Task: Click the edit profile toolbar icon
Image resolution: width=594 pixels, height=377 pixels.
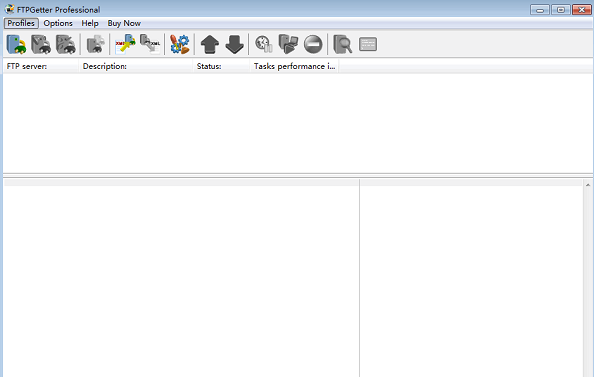Action: click(41, 44)
